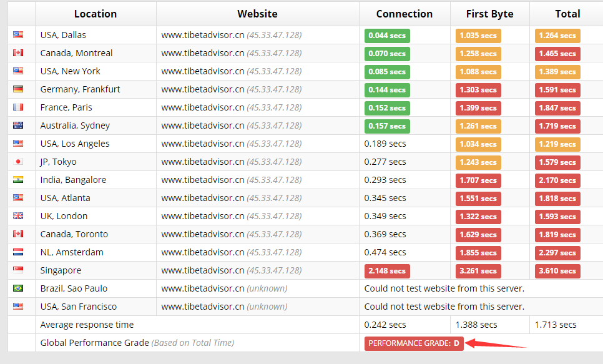Click the India flag icon for Bangalore
This screenshot has width=603, height=364.
(x=18, y=179)
